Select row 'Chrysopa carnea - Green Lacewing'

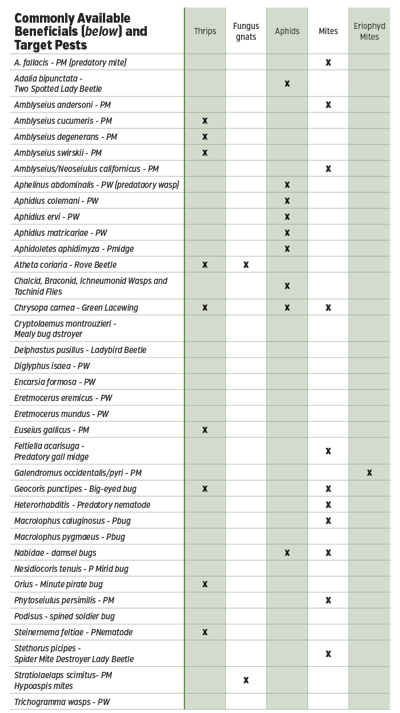200,307
